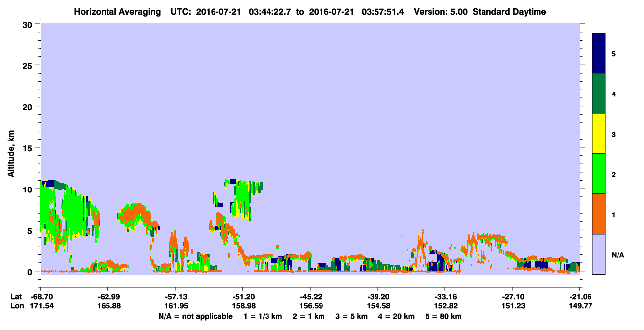Click the longitude value '156.59'
644x330 pixels.
pos(310,306)
